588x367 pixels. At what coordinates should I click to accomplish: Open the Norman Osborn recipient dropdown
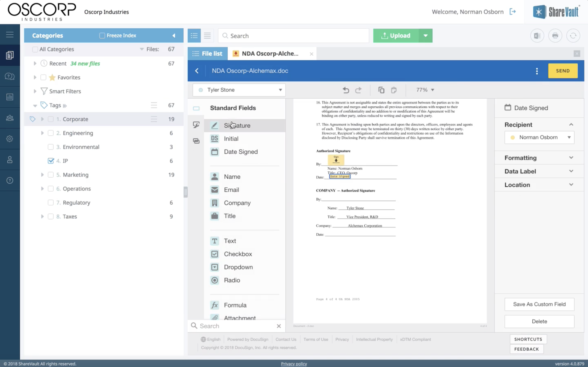pos(539,137)
